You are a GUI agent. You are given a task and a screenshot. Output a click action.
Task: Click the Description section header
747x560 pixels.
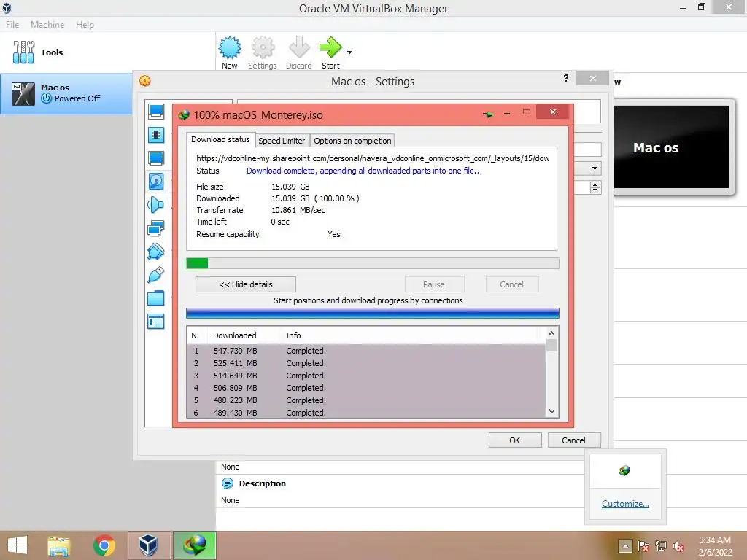coord(263,483)
